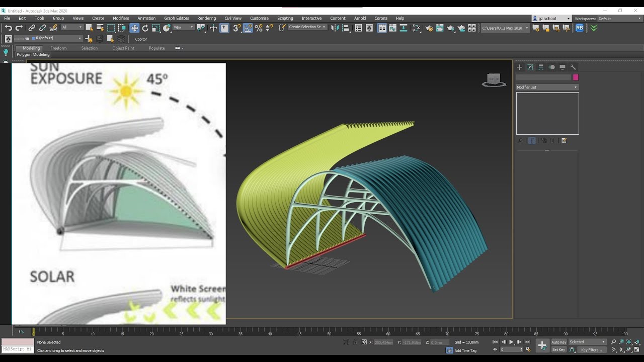Toggle the 3D Snaps button
Screen dimensions: 644x362
tap(237, 28)
